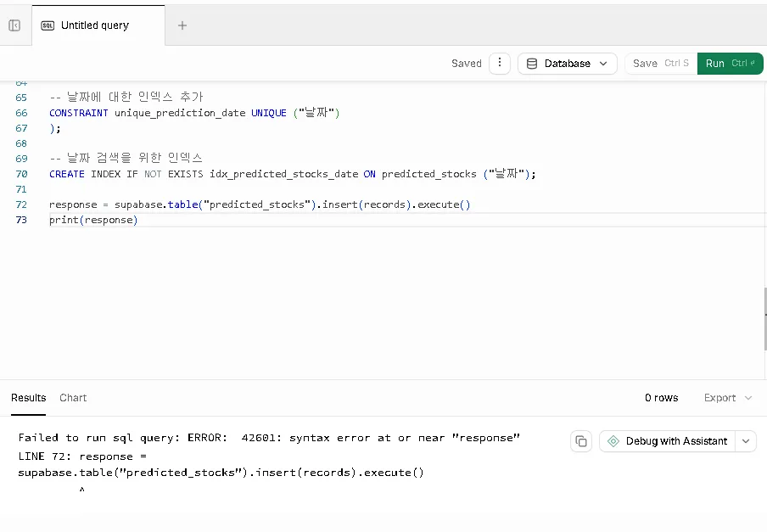Place cursor on print(response) line
Viewport: 767px width, 532px height.
(93, 220)
